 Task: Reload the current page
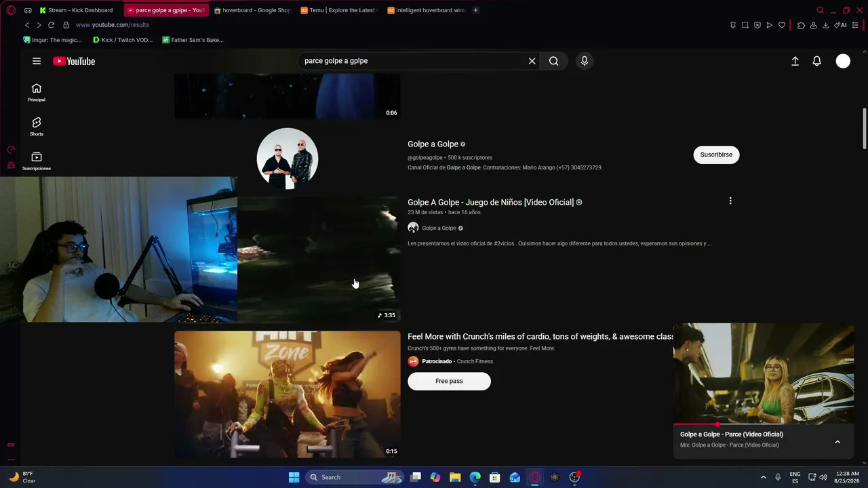click(x=51, y=25)
